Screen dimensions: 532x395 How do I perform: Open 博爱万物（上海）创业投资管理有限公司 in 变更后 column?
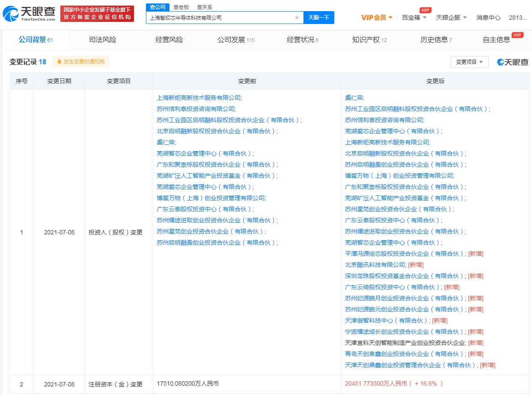[x=399, y=176]
